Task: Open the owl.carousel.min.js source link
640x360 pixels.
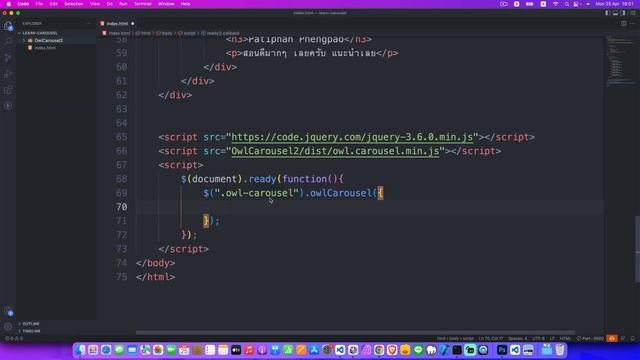Action: pos(335,151)
